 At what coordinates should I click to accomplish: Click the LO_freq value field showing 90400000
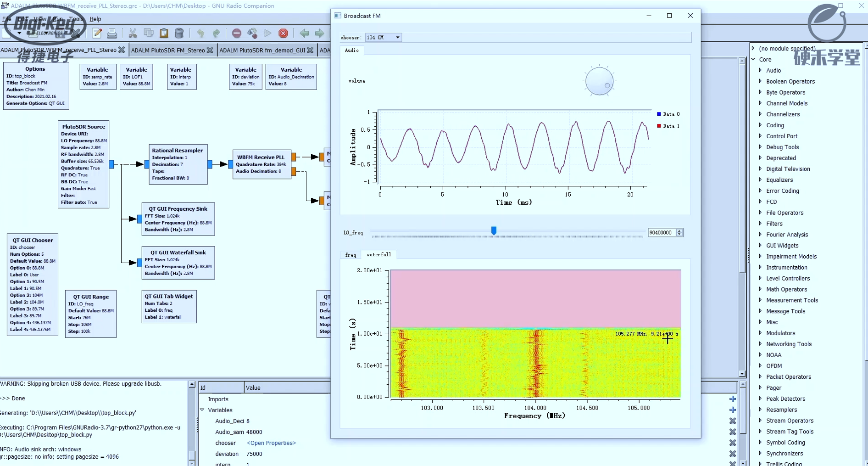click(662, 233)
